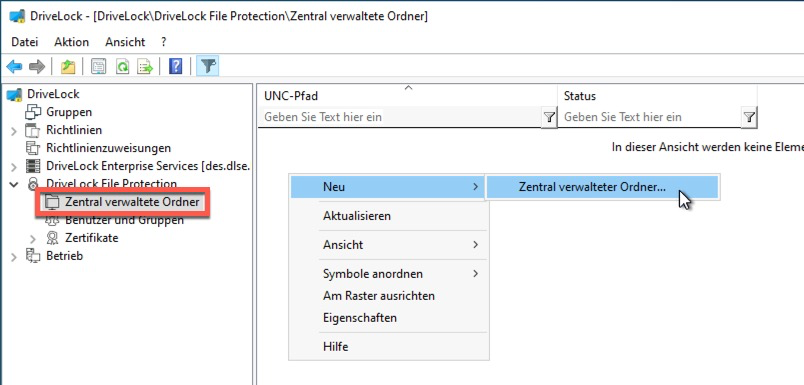Toggle the funnel Filter toolbar button
This screenshot has height=385, width=804.
(208, 66)
